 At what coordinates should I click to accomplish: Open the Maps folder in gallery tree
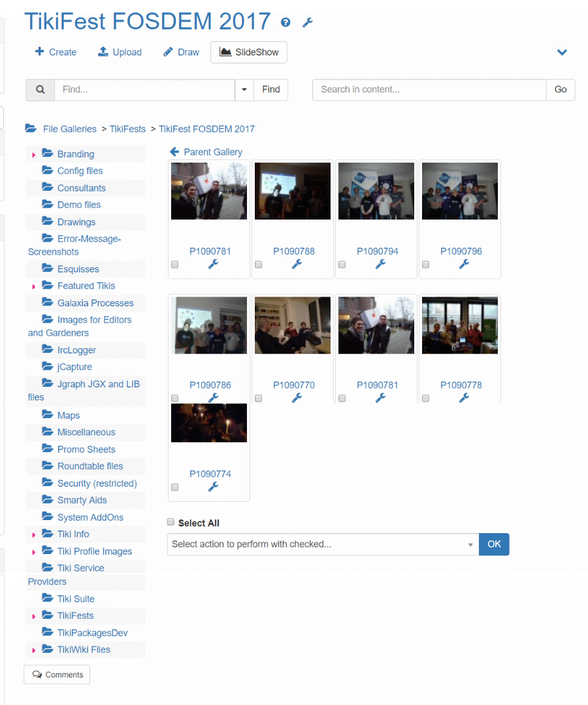68,416
